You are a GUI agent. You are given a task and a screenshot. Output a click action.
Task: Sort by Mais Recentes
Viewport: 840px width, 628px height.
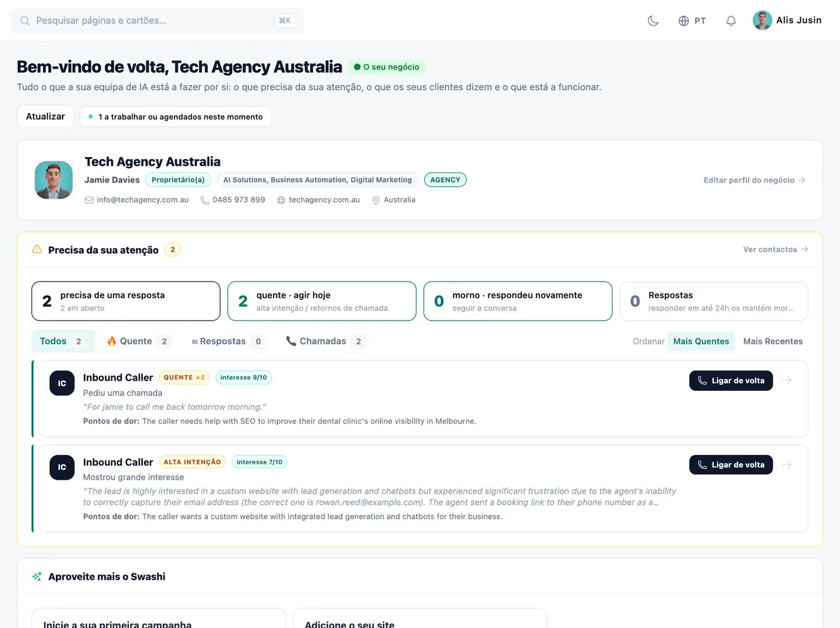773,342
